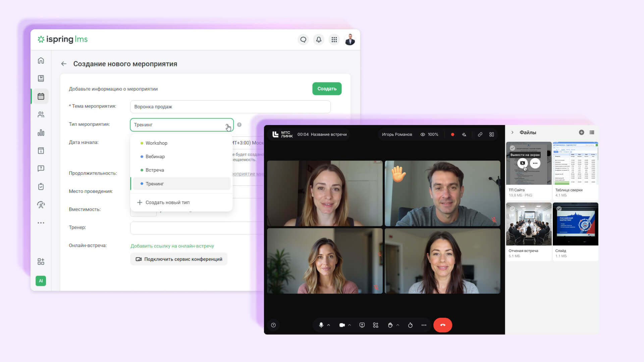The width and height of the screenshot is (644, 362).
Task: Open the users sidebar icon
Action: coord(41,115)
